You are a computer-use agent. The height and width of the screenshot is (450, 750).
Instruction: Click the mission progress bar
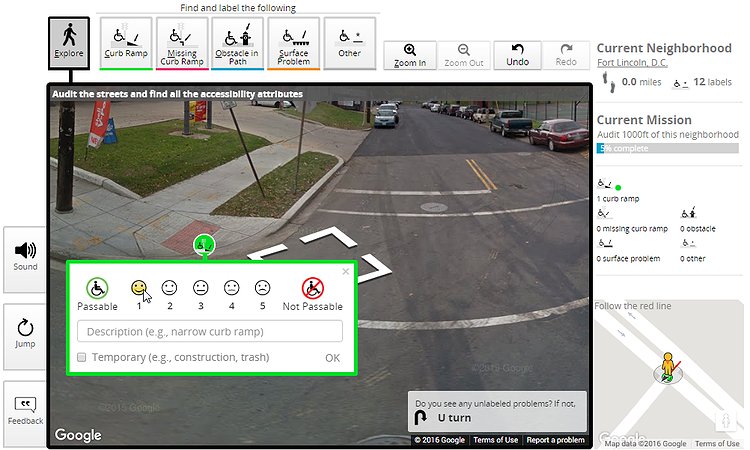(668, 148)
